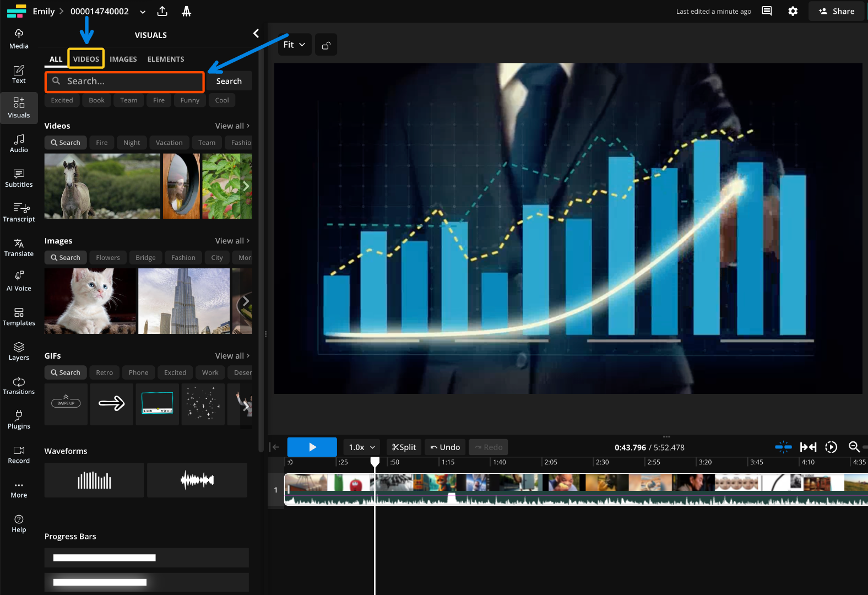Play the video with blue play button
Viewport: 868px width, 595px height.
tap(312, 447)
